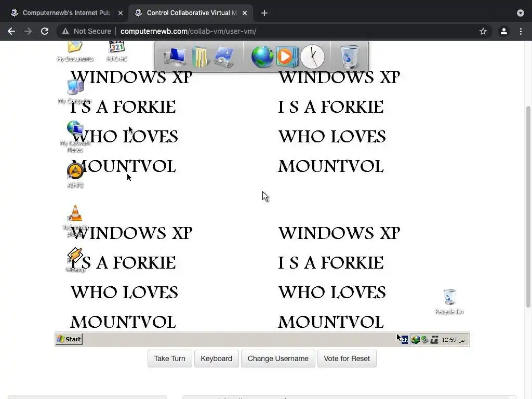Select the My Documents desktop icon

click(75, 51)
